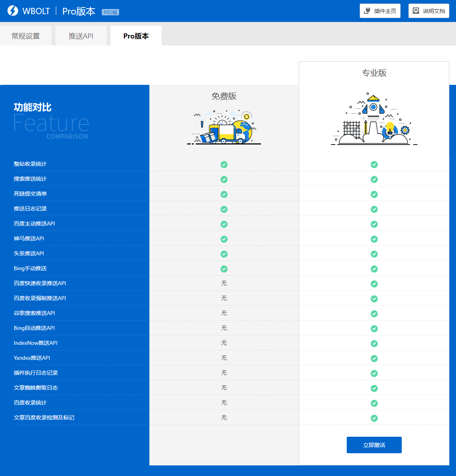Click the 文章百度收录检测及标记 feature row label
Viewport: 456px width, 476px height.
[44, 417]
